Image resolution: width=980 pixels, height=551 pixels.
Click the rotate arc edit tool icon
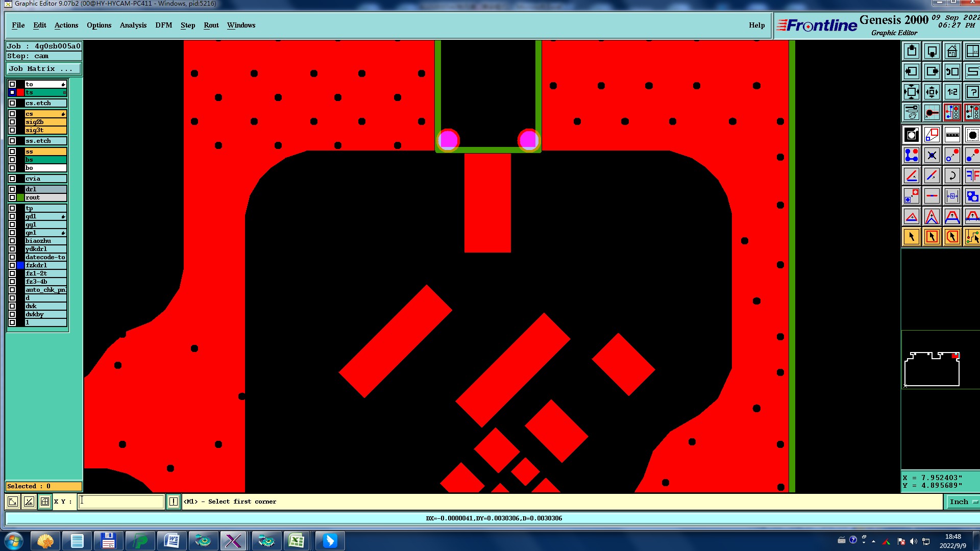[952, 176]
